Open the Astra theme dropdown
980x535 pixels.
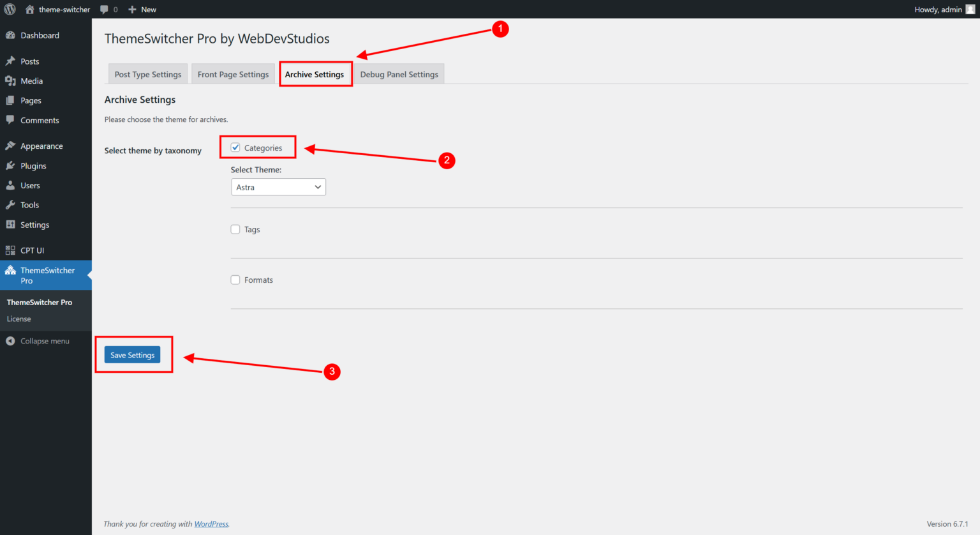coord(278,186)
